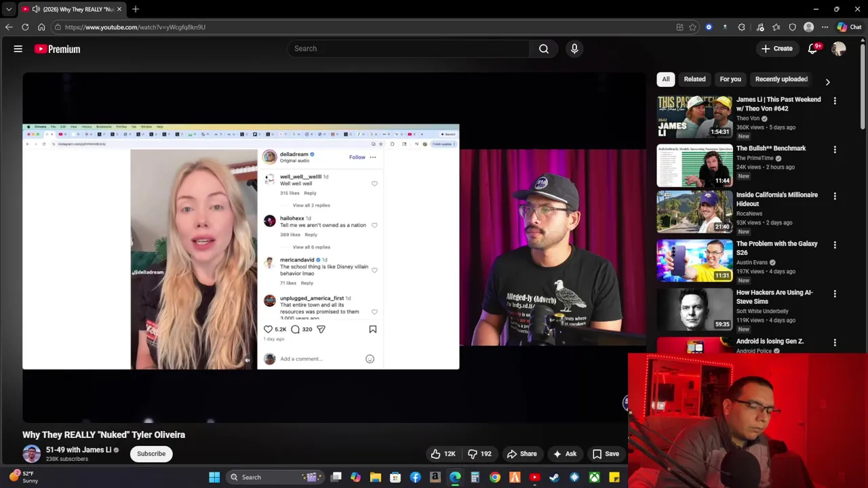
Task: Open options for Inside California's Millionaire Hideout
Action: point(835,197)
